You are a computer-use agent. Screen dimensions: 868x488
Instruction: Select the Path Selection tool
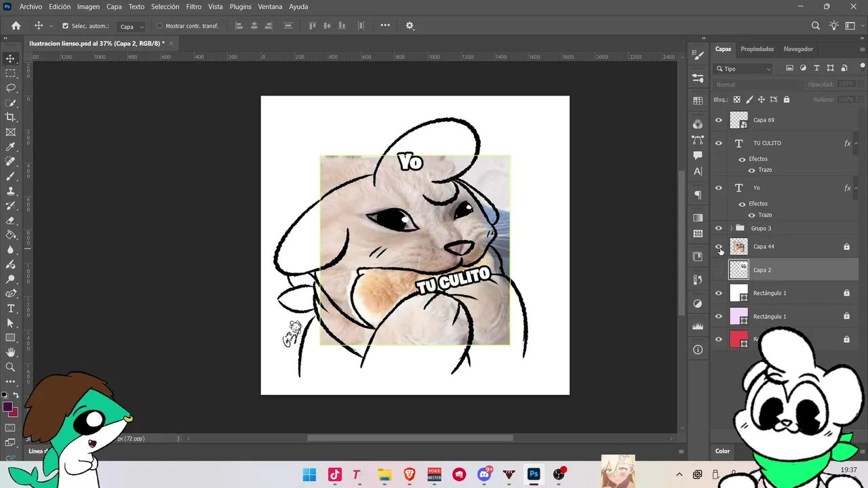point(10,323)
